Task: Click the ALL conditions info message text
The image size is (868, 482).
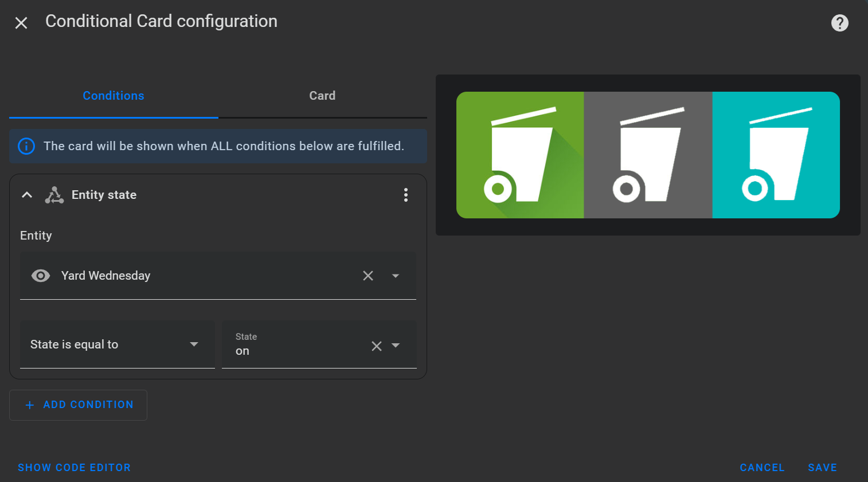Action: pyautogui.click(x=224, y=146)
